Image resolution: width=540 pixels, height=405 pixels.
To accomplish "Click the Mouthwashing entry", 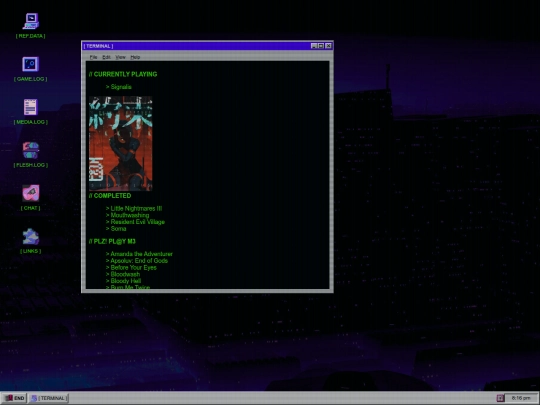I will pyautogui.click(x=127, y=215).
